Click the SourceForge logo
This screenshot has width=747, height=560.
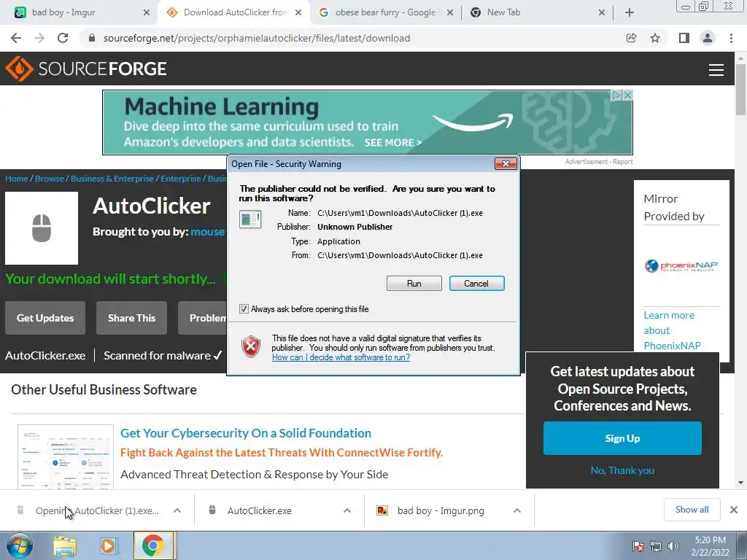coord(86,69)
